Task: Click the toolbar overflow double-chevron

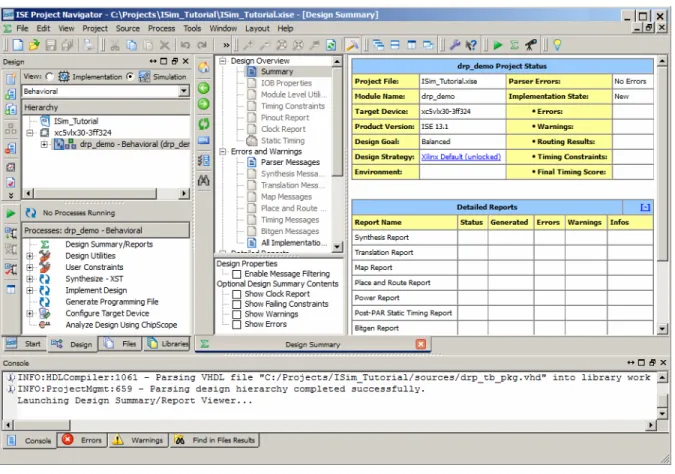Action: coord(226,45)
